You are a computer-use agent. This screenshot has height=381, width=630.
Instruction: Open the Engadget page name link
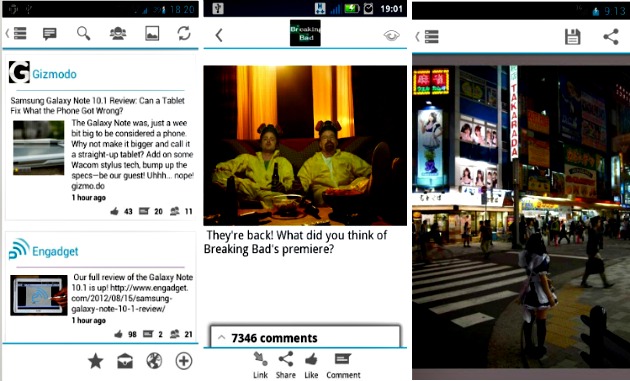(x=55, y=252)
